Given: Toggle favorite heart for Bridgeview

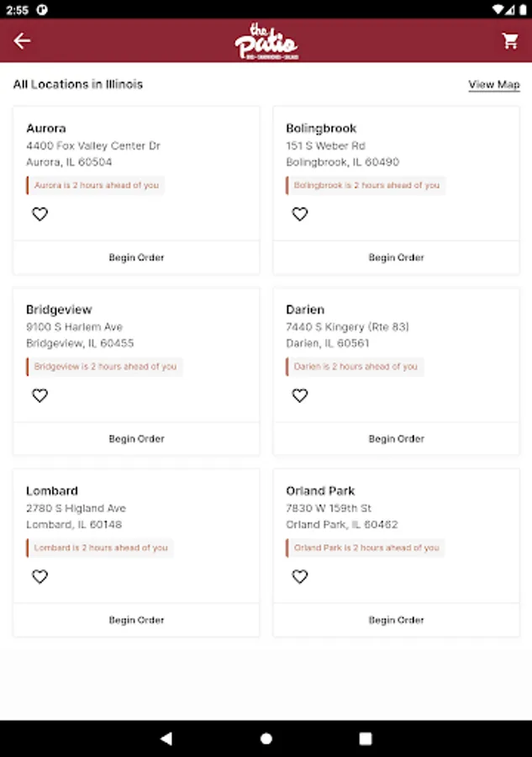Looking at the screenshot, I should click(x=40, y=395).
